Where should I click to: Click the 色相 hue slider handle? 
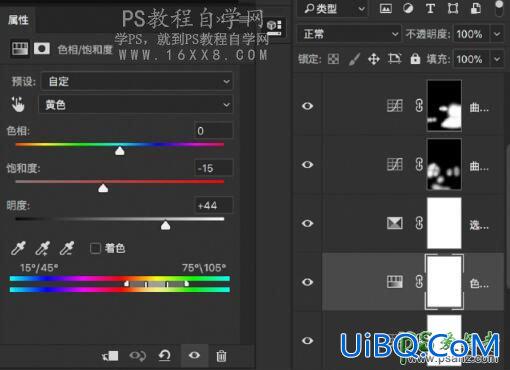click(x=120, y=151)
